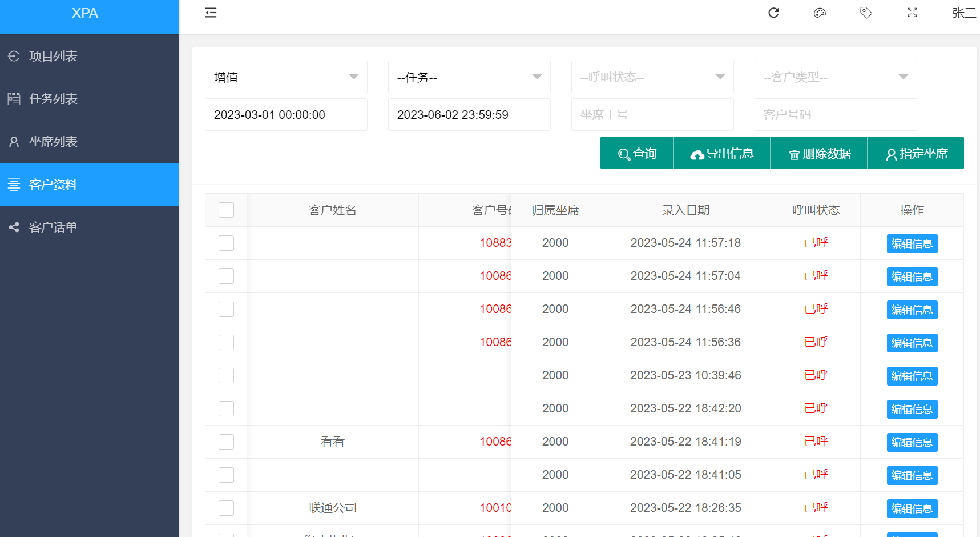The height and width of the screenshot is (537, 980).
Task: Click the 客户话单 share icon
Action: click(14, 227)
